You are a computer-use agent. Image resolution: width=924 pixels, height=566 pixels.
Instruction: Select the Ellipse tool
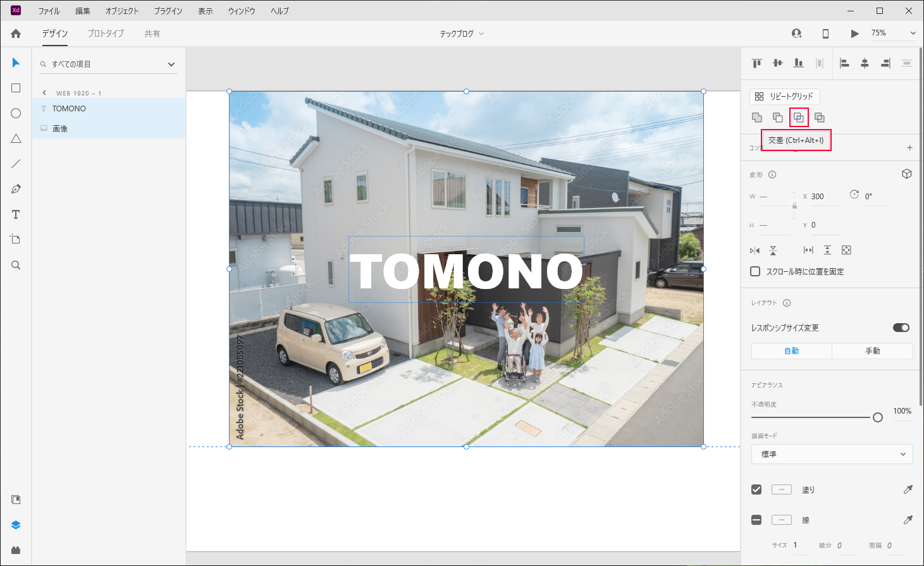pos(15,113)
